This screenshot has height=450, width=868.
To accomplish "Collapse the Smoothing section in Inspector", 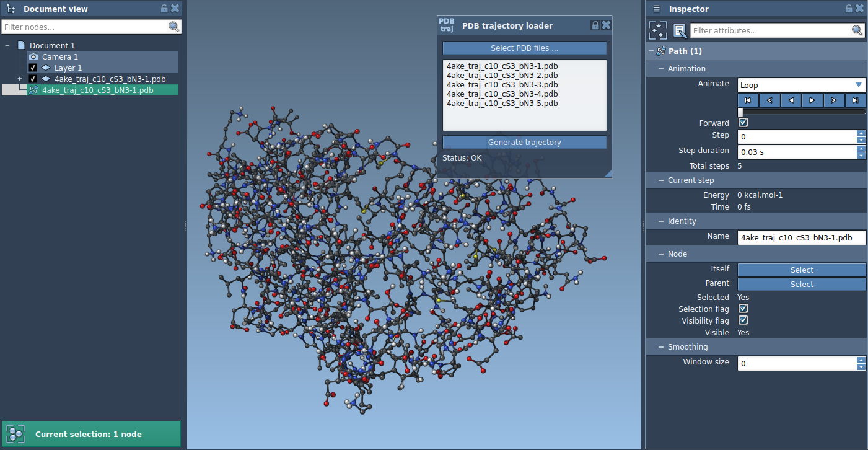I will [x=660, y=347].
